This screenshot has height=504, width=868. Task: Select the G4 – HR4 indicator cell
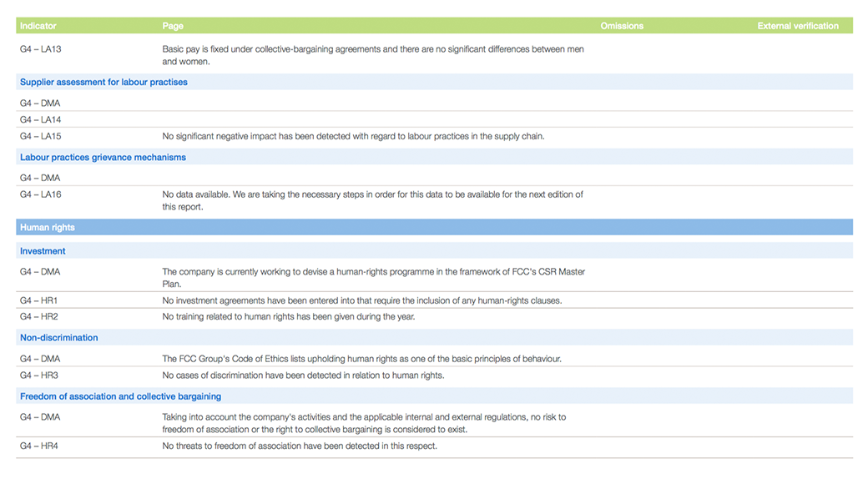tap(39, 446)
